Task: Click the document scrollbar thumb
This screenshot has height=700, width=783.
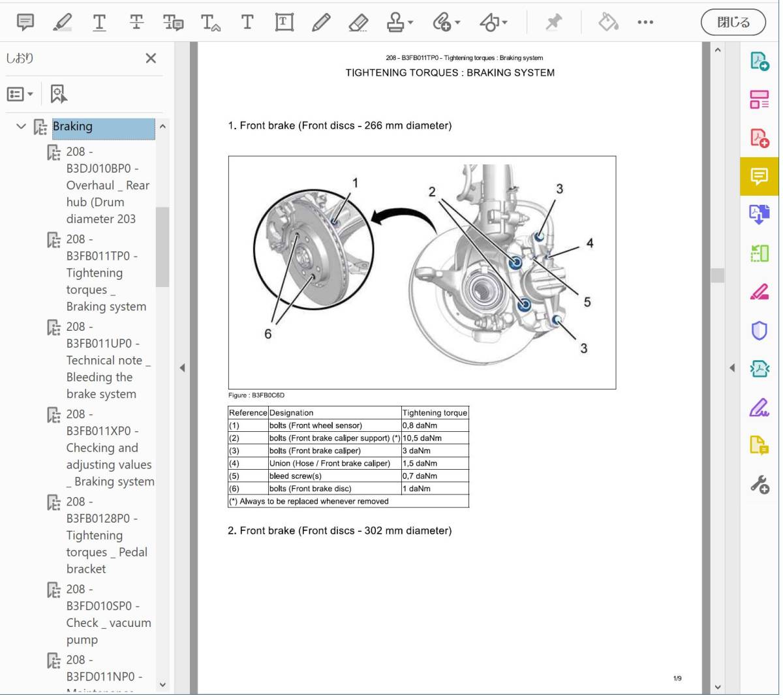Action: click(718, 275)
